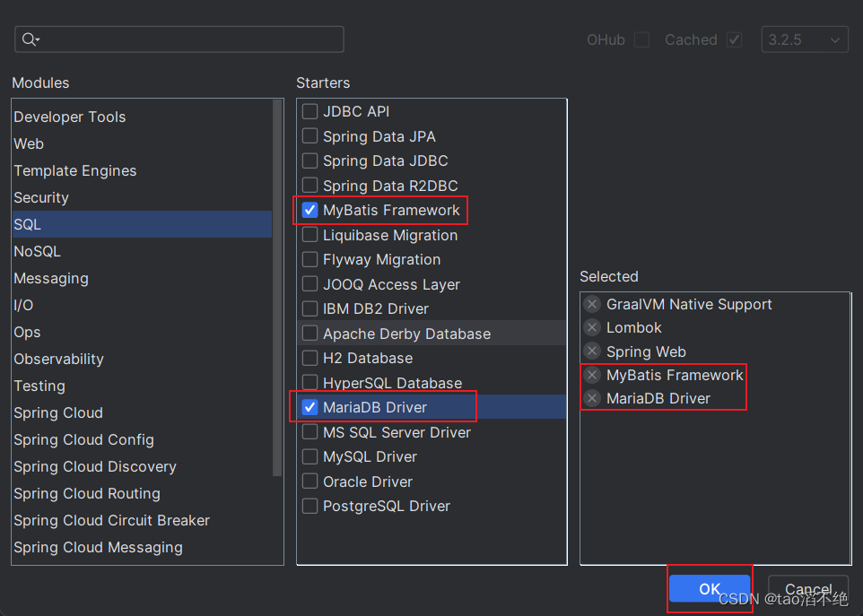Image resolution: width=863 pixels, height=616 pixels.
Task: Check the Spring Data R2DBC starter
Action: 309,186
